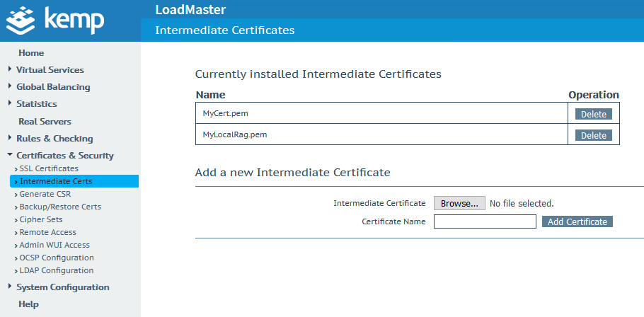Expand the Global Balancing section
The image size is (644, 317).
53,87
